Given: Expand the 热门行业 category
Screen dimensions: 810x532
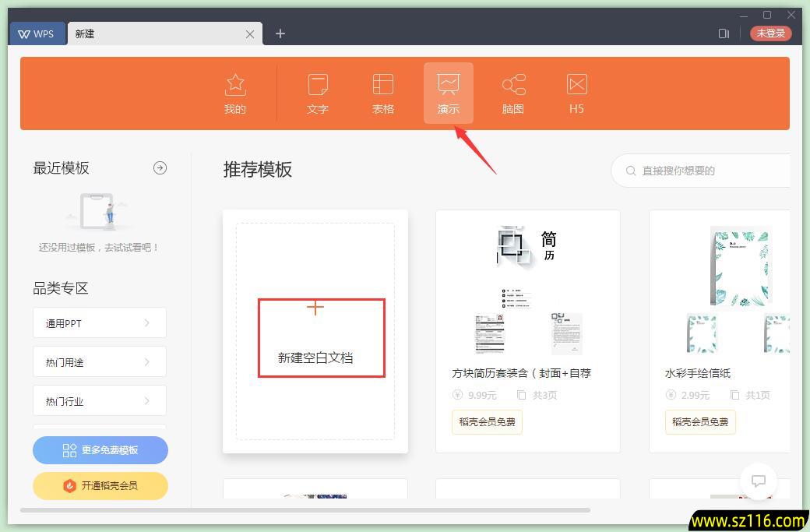Looking at the screenshot, I should [x=100, y=400].
